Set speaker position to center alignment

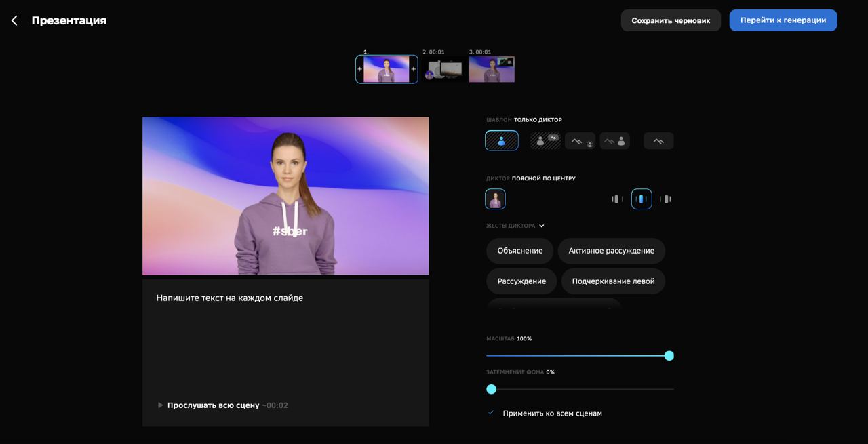[642, 199]
